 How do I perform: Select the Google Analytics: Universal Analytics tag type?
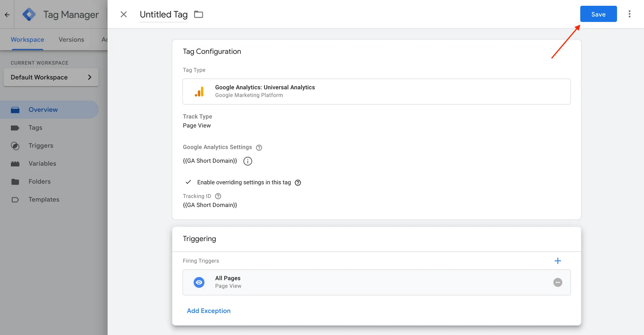click(376, 91)
